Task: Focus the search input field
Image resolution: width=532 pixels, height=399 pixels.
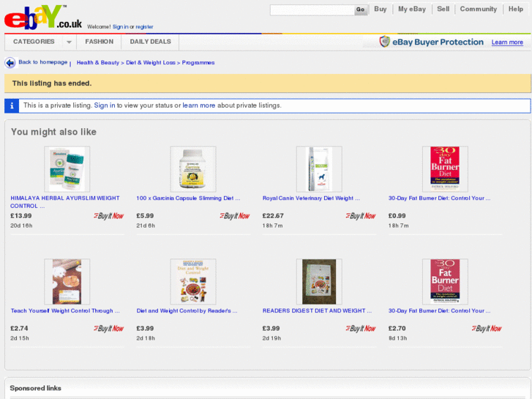Action: tap(312, 10)
